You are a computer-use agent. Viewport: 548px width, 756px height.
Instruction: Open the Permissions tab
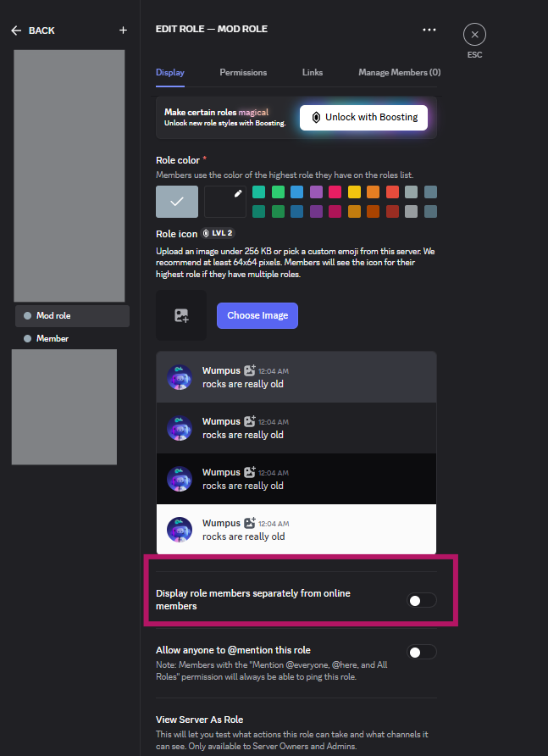pos(243,72)
